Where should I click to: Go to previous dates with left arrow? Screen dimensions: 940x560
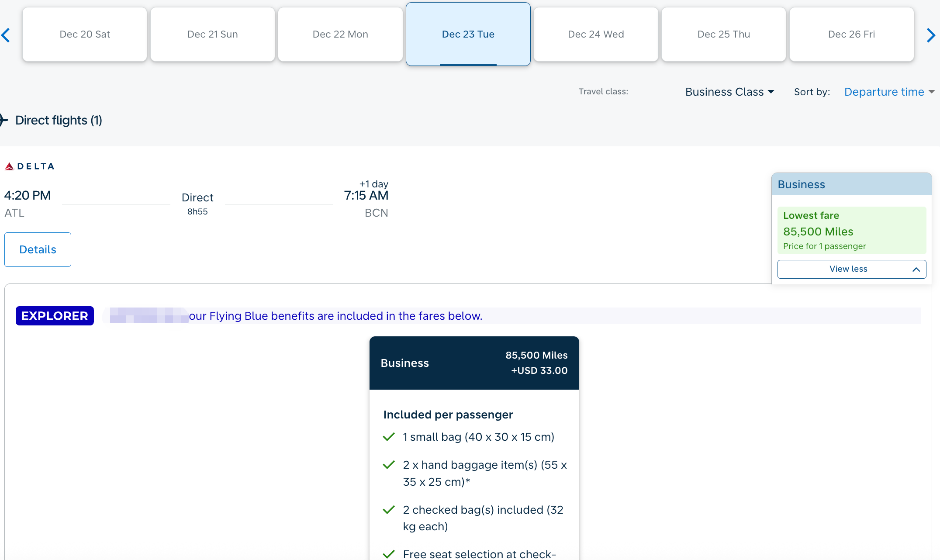(6, 35)
